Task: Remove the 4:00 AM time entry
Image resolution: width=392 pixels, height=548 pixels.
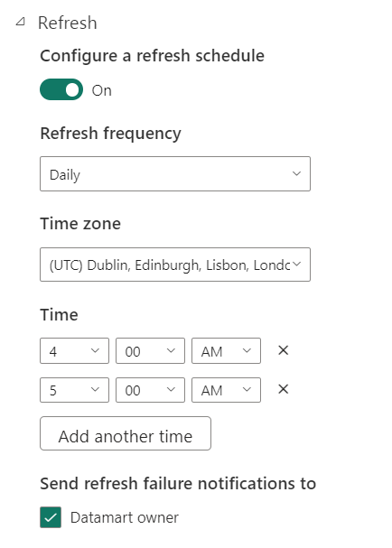Action: pos(284,350)
